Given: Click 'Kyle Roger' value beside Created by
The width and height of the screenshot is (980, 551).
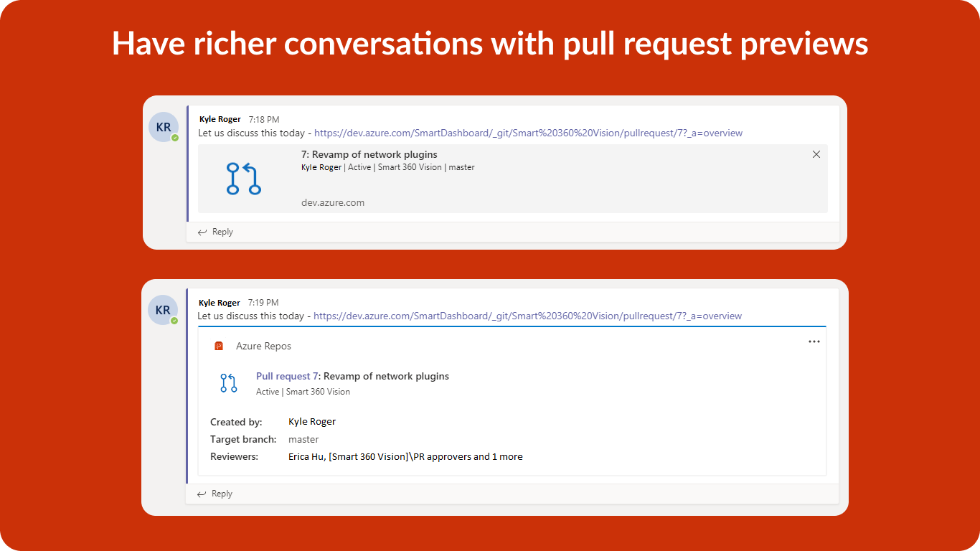Looking at the screenshot, I should coord(312,422).
